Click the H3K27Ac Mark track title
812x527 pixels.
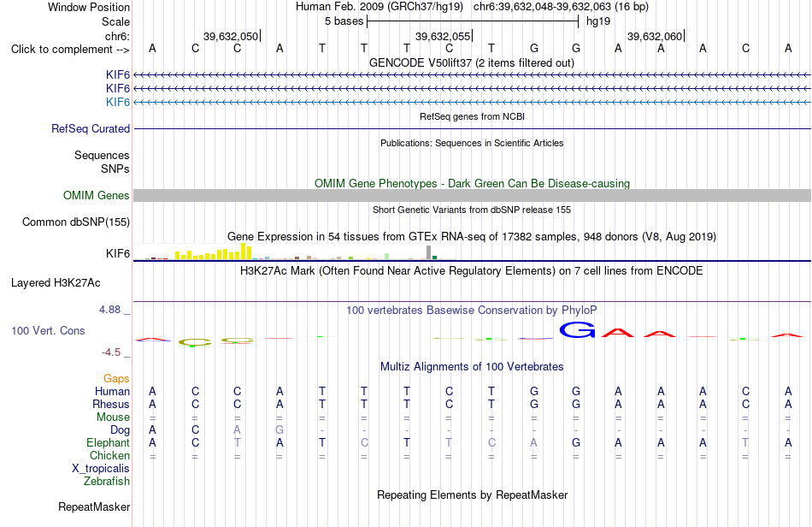(472, 270)
